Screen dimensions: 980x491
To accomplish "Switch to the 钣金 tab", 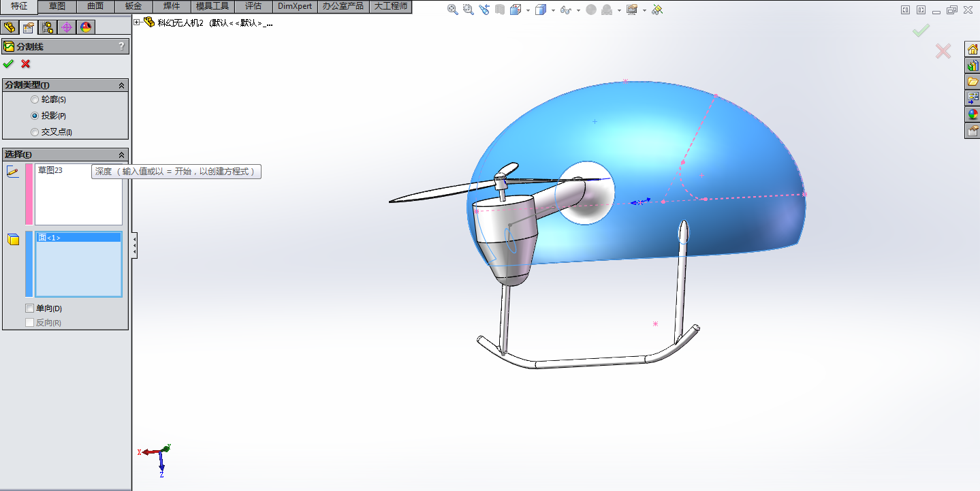I will [x=133, y=6].
